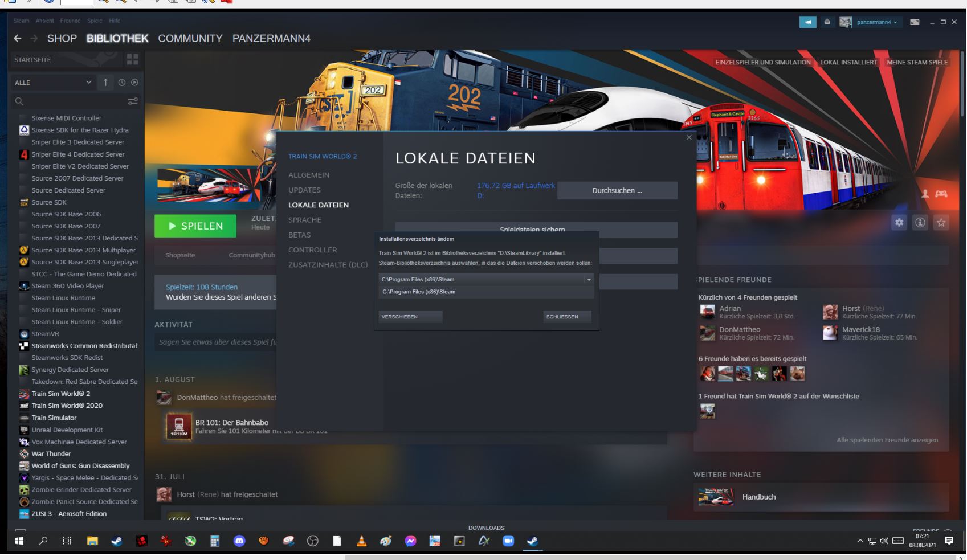Open advanced library filter settings icon
967x560 pixels.
point(133,101)
